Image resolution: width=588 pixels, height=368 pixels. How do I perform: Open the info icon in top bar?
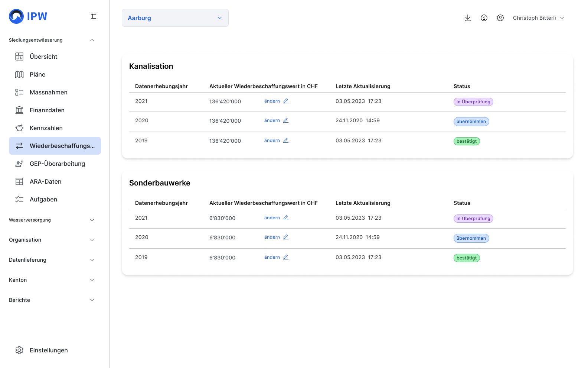click(484, 18)
